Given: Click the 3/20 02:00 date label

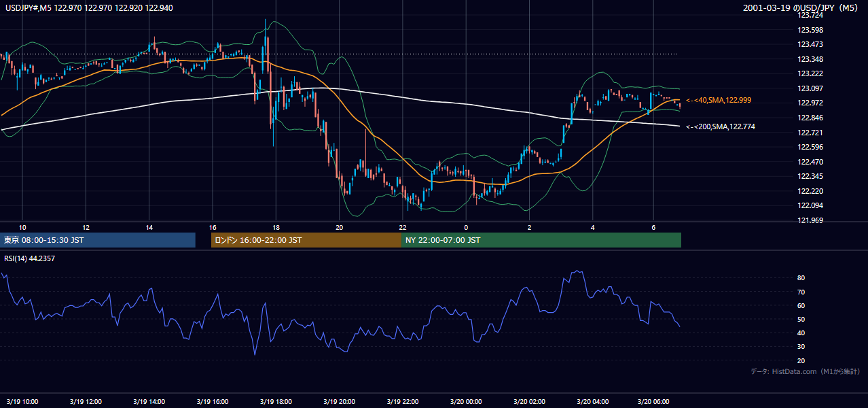Looking at the screenshot, I should click(528, 402).
